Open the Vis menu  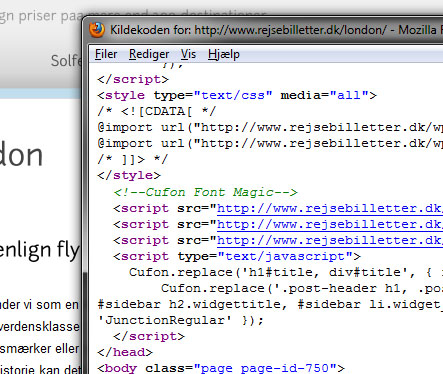[x=188, y=54]
